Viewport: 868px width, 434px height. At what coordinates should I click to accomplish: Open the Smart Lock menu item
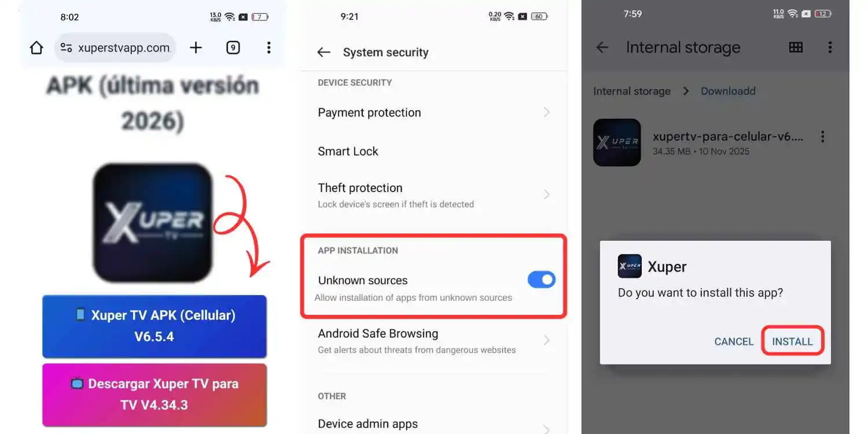point(434,152)
